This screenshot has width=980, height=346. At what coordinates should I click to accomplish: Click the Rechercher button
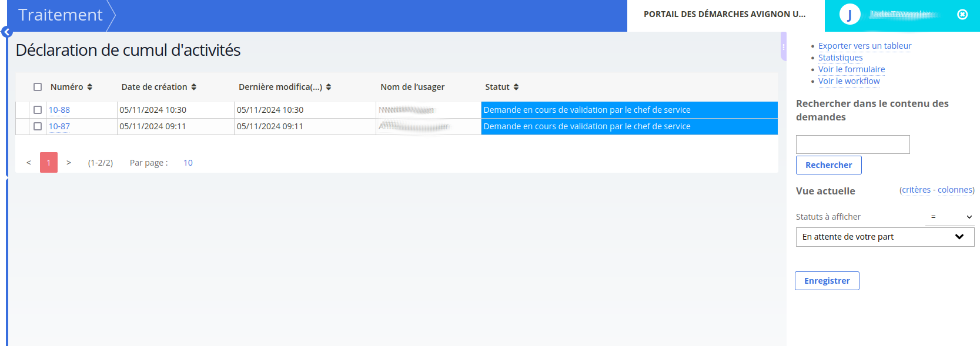[x=828, y=165]
